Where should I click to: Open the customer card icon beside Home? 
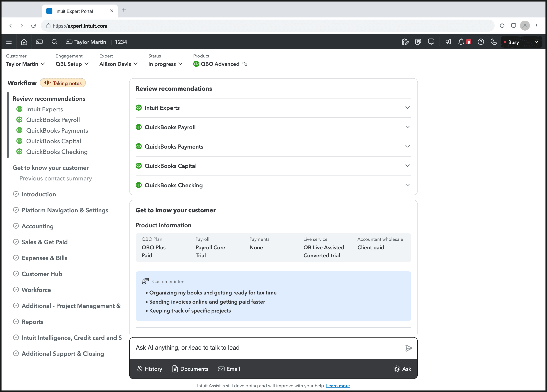pos(39,42)
